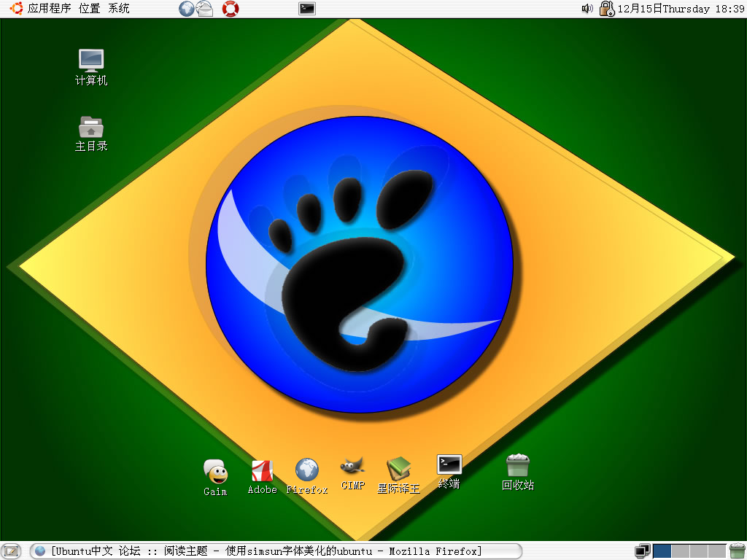Select the 主目录 home folder icon
747x560 pixels.
91,134
